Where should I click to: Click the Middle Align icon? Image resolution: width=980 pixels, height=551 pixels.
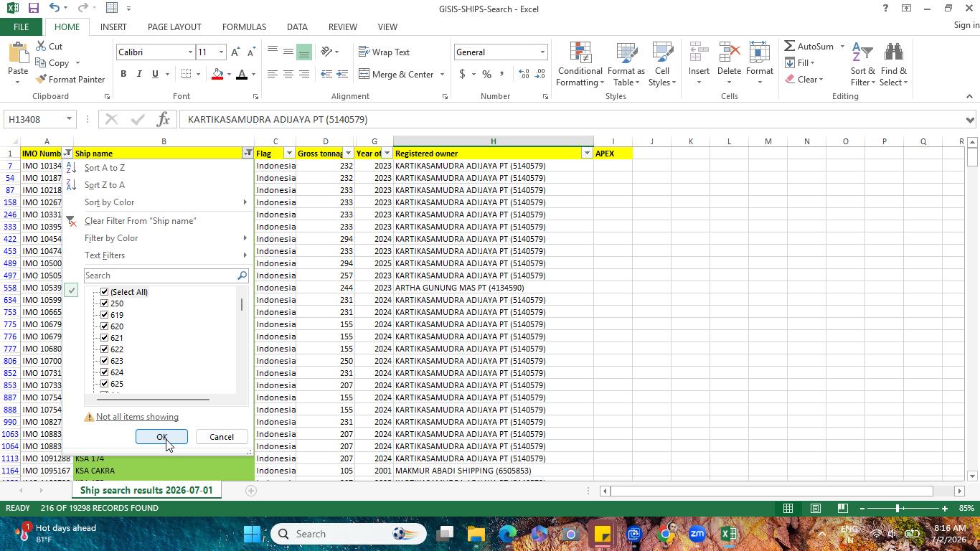click(x=288, y=52)
